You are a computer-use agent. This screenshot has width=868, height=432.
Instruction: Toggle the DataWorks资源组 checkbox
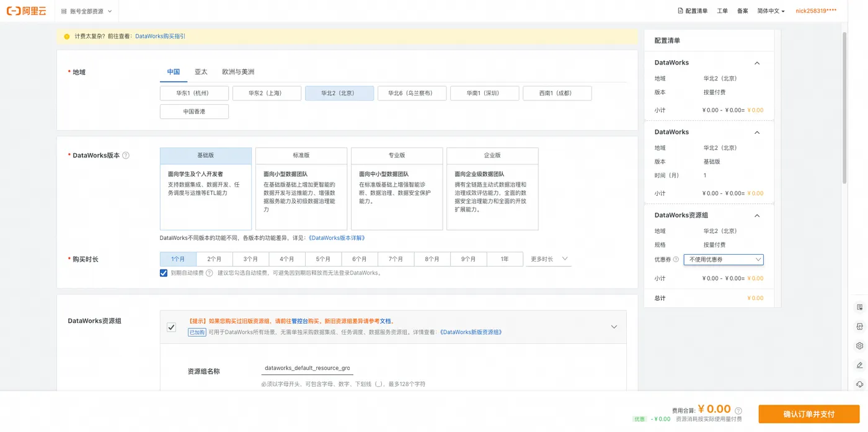click(172, 327)
